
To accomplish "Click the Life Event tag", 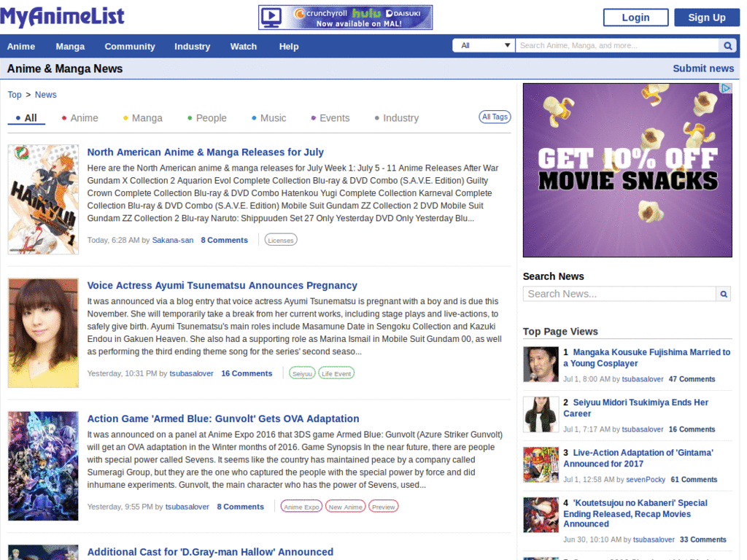I will (336, 373).
